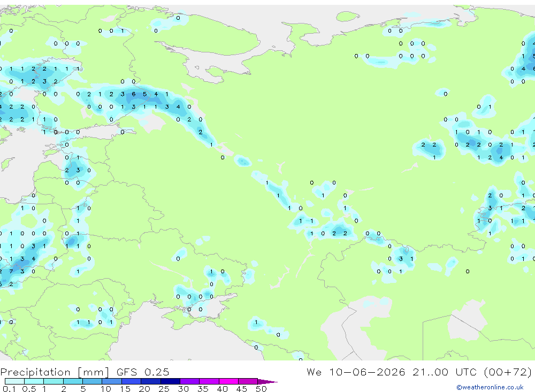Viewport: 535px width, 392px height.
Task: Click the legend label "20"
Action: click(144, 389)
